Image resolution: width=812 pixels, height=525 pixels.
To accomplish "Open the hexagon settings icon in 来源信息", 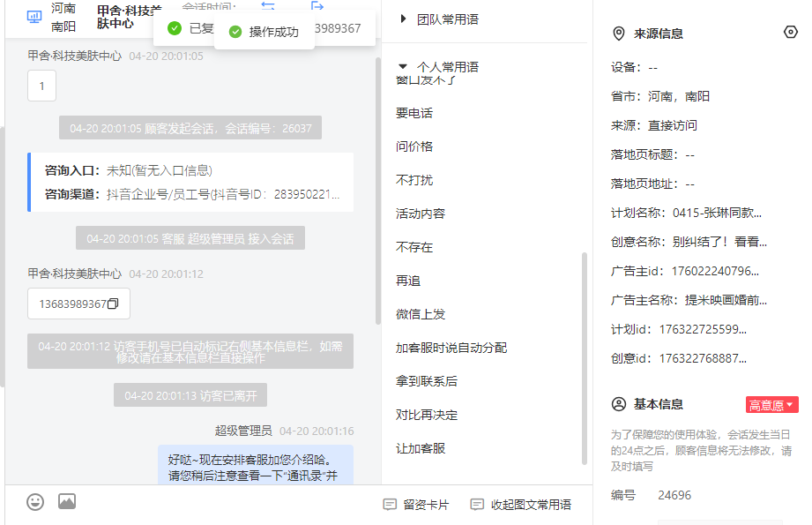I will click(790, 32).
